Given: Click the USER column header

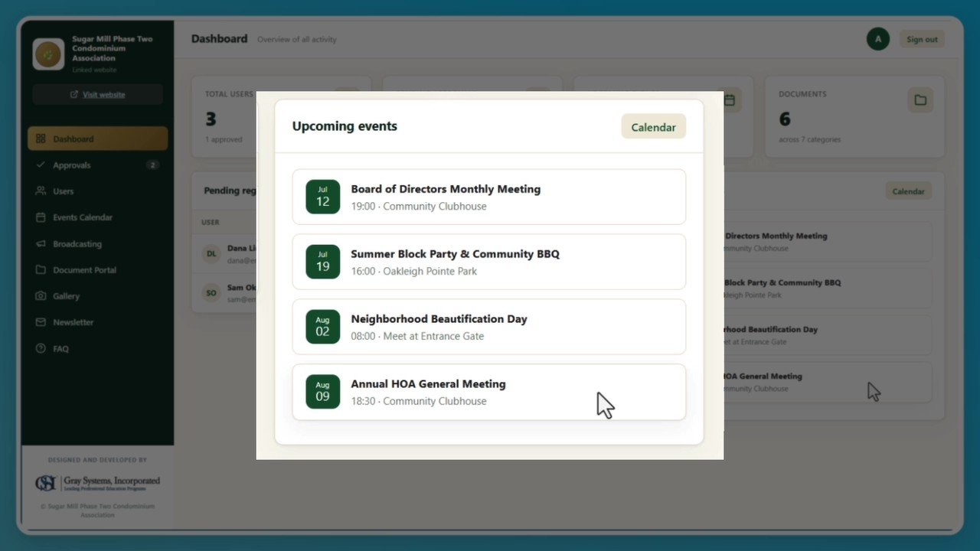Looking at the screenshot, I should pos(211,222).
